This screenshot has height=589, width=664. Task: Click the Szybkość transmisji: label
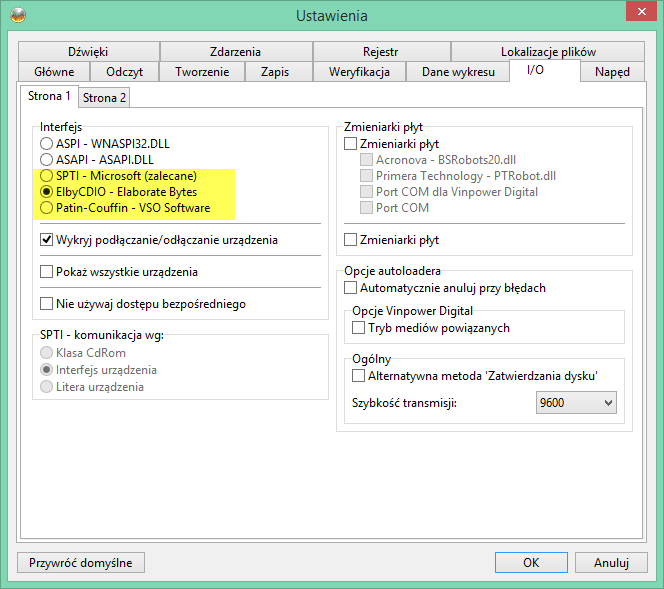pos(404,403)
